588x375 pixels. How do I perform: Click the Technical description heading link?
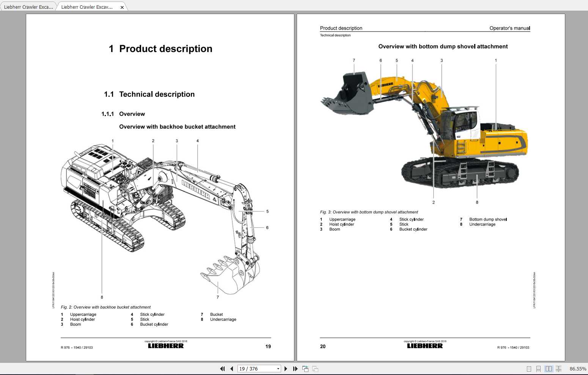157,94
